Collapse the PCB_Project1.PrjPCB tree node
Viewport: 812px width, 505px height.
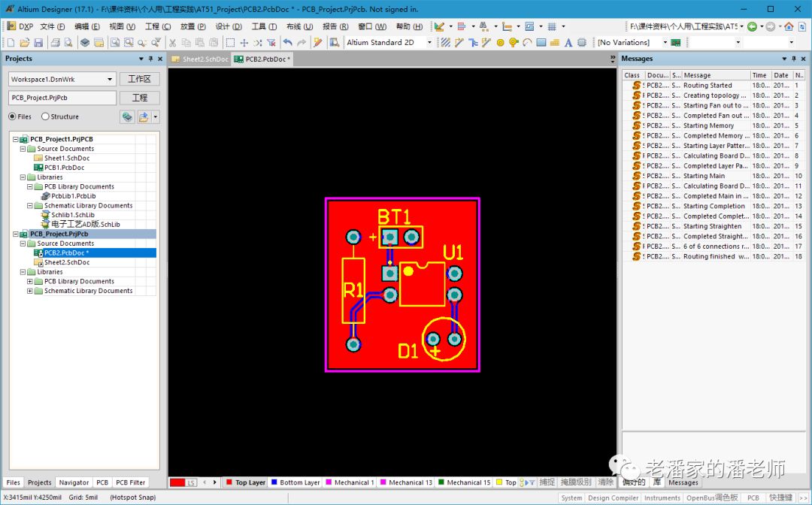click(15, 140)
